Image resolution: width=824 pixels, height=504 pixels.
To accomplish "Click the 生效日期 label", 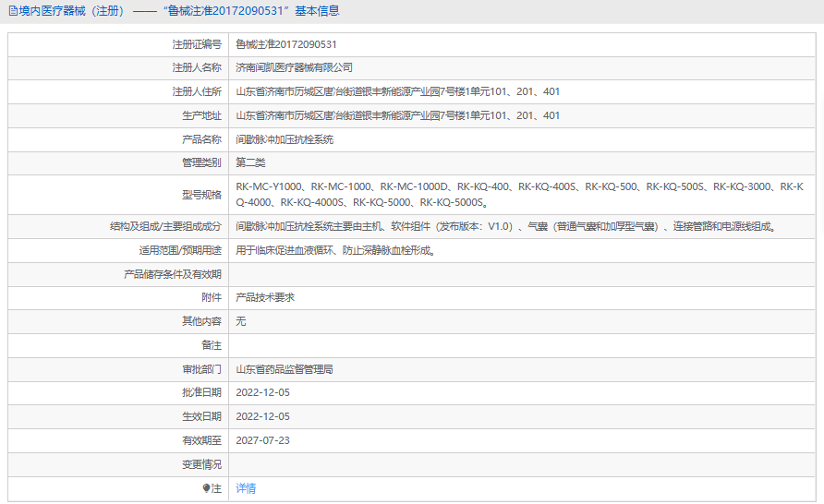I will [x=201, y=417].
